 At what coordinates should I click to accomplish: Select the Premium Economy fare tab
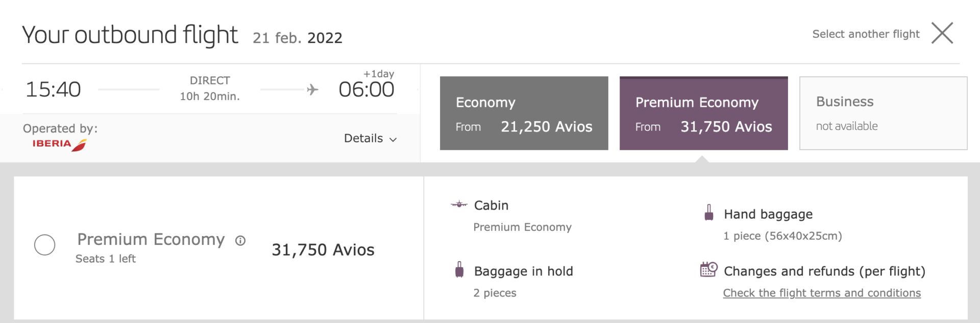point(704,113)
